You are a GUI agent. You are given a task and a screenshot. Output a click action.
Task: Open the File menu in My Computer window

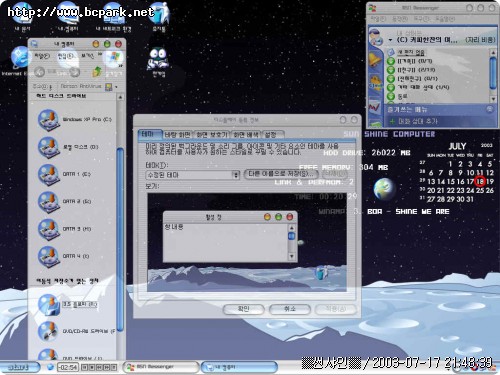tap(42, 56)
